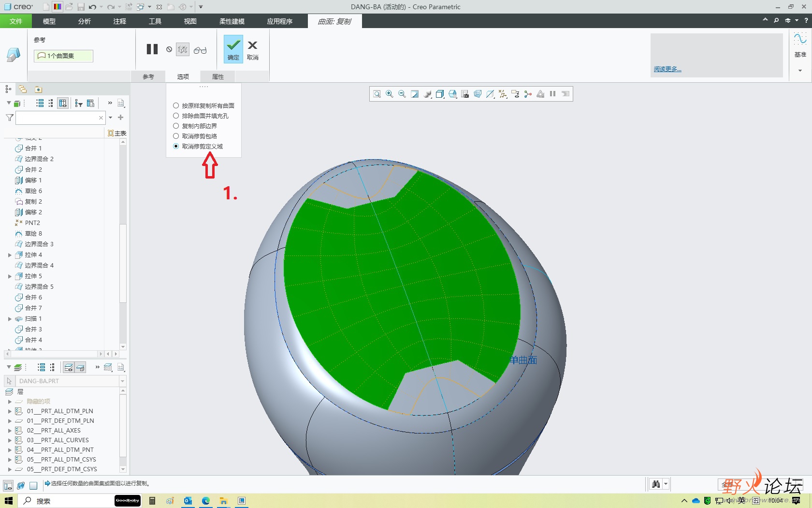
Task: Click the camera snapshot table icon
Action: 465,94
